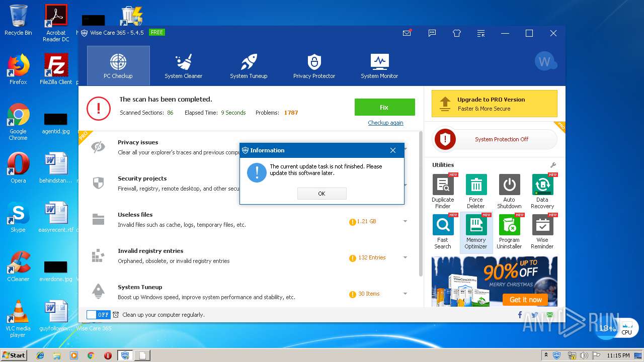Toggle System Protection Off switch

click(495, 139)
